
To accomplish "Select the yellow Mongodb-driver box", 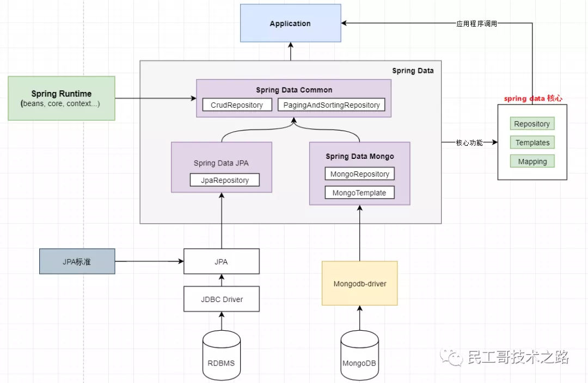I will coord(360,283).
